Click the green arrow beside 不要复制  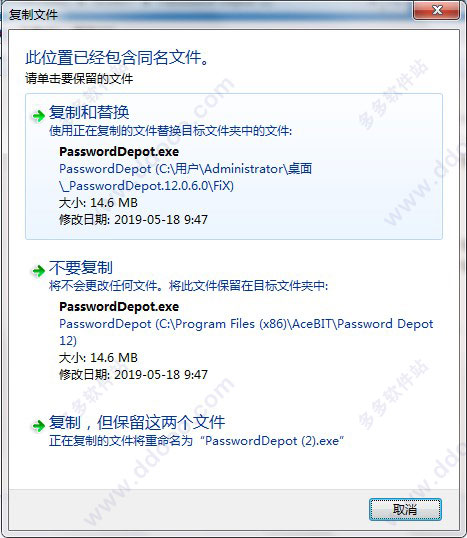tap(38, 271)
